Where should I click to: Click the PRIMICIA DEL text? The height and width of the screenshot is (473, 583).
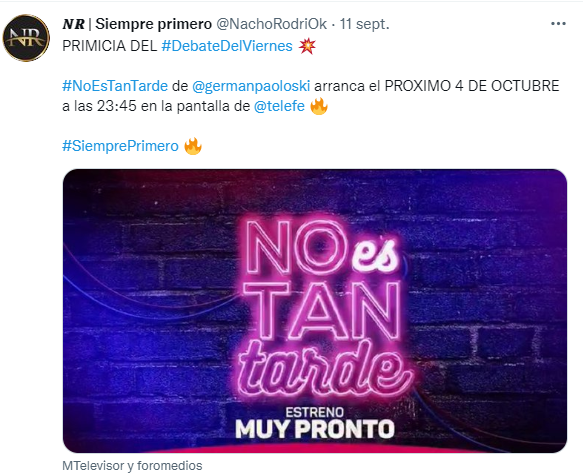click(x=110, y=46)
